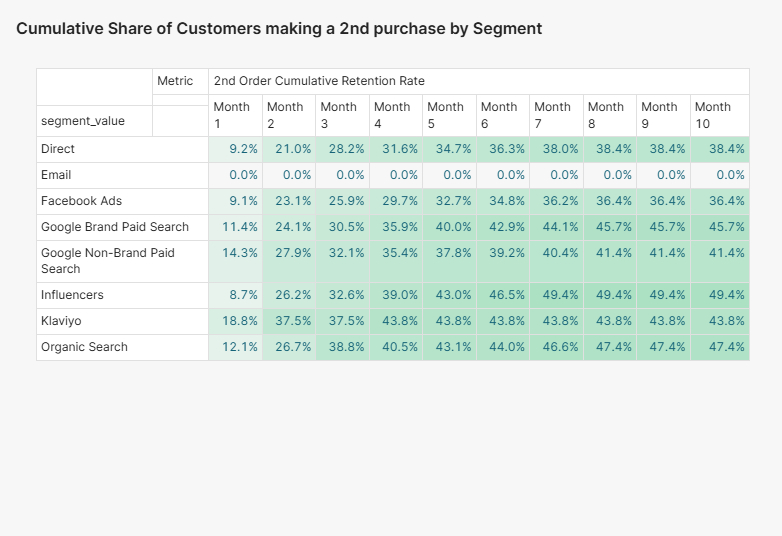782x536 pixels.
Task: Select the Month 5 column header
Action: (x=449, y=115)
